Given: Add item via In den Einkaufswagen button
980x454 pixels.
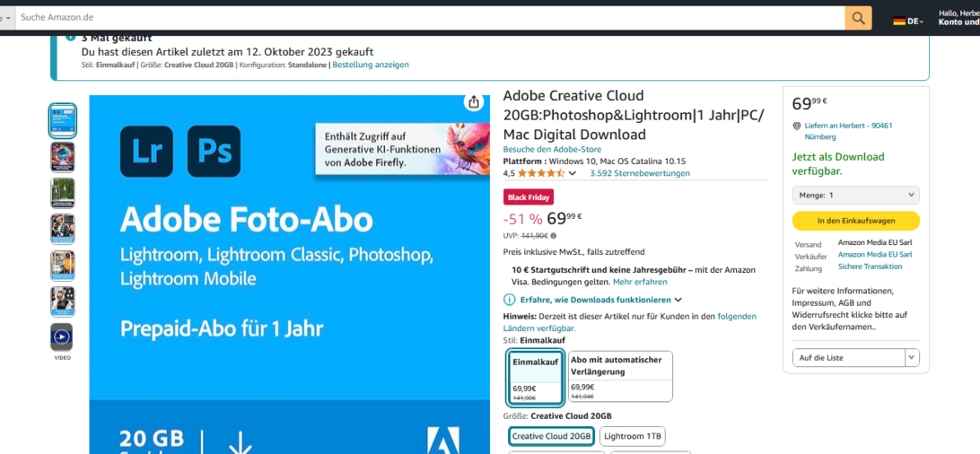Looking at the screenshot, I should click(855, 221).
